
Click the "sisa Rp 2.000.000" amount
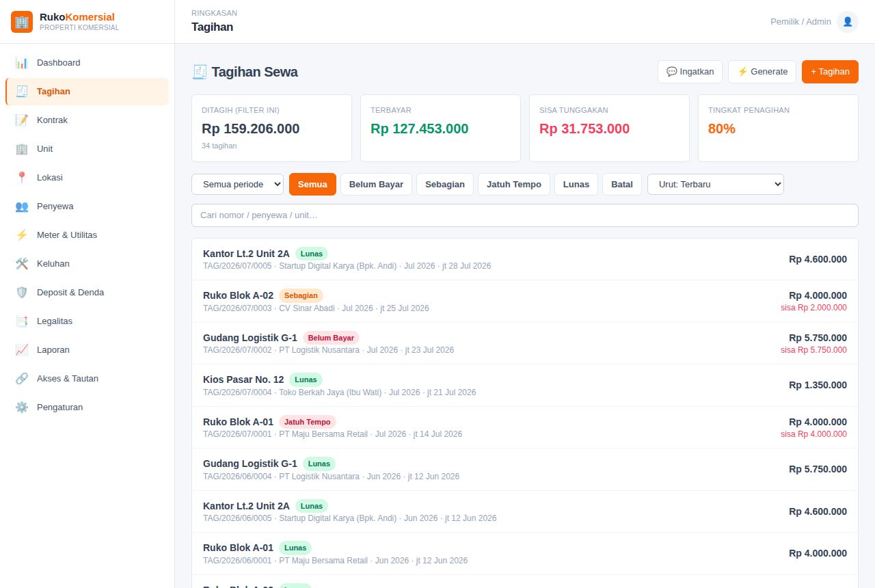[813, 308]
